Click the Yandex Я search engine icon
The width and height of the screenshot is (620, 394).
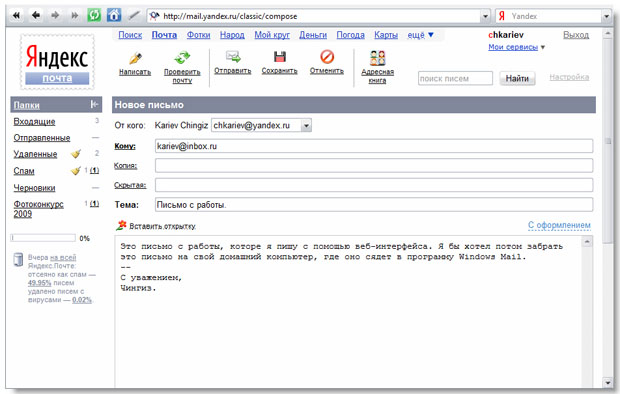502,16
